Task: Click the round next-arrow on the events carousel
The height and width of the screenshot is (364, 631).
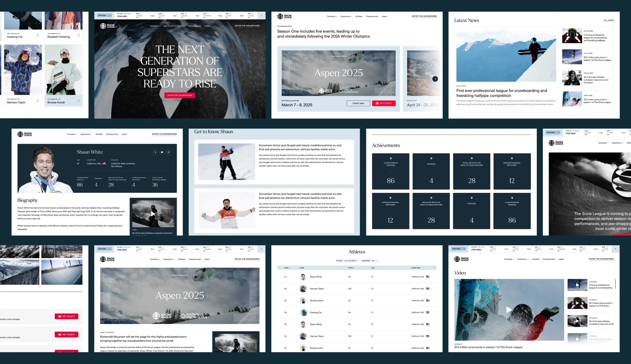Action: [x=435, y=79]
